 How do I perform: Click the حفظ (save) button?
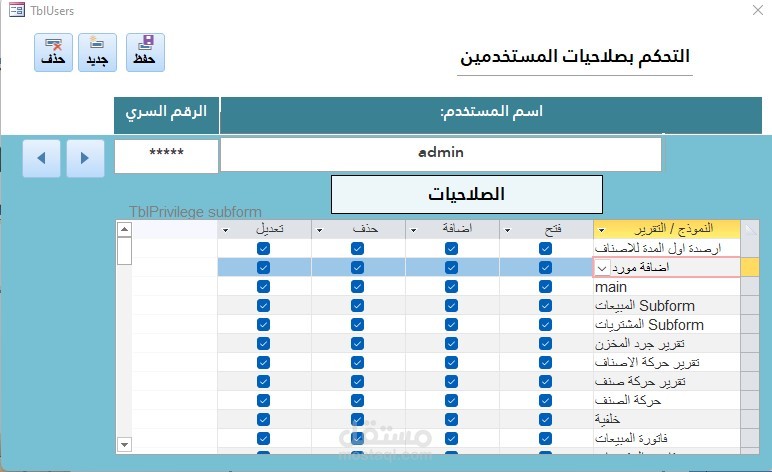coord(145,53)
